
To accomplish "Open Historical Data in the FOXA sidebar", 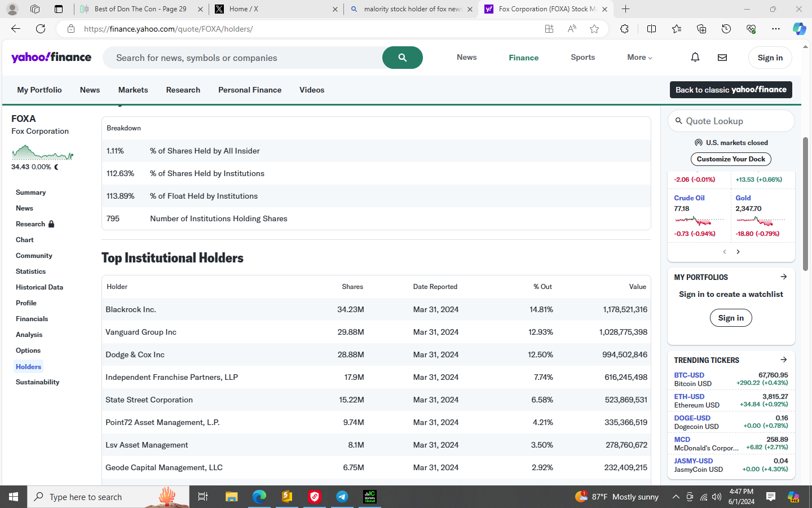I will (39, 287).
